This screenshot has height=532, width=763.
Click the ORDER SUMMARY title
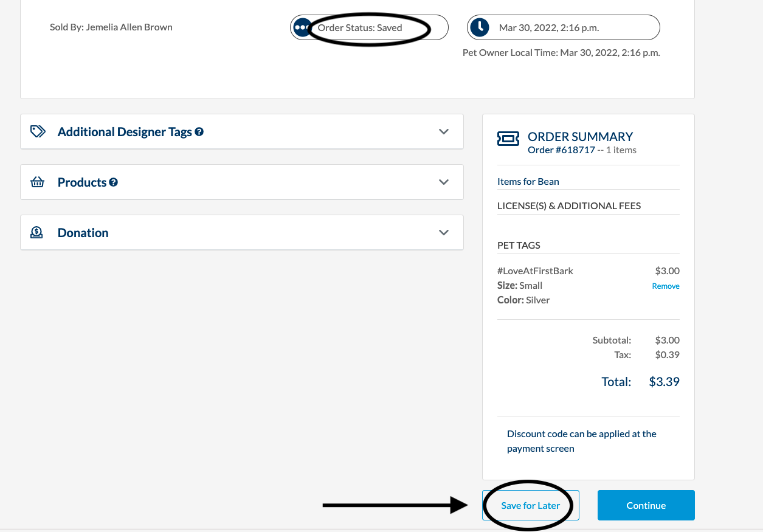point(581,137)
